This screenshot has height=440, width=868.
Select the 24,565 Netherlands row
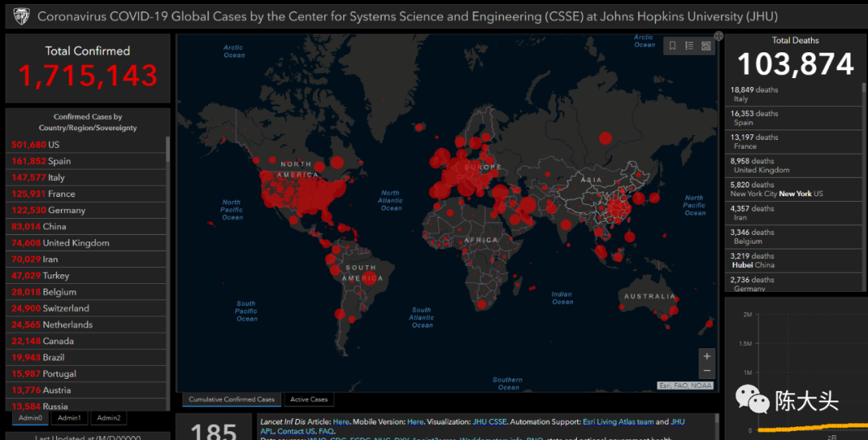[x=86, y=325]
